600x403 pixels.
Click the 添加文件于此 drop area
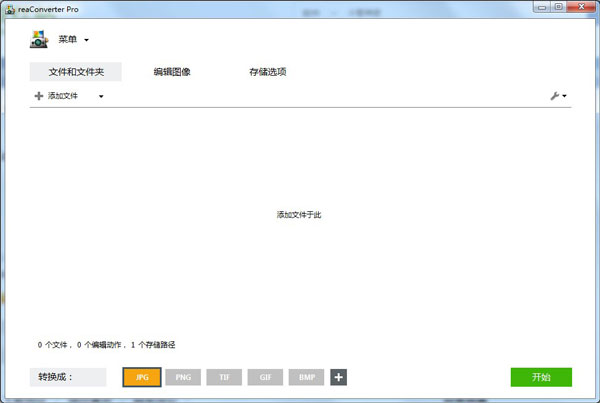pos(299,215)
